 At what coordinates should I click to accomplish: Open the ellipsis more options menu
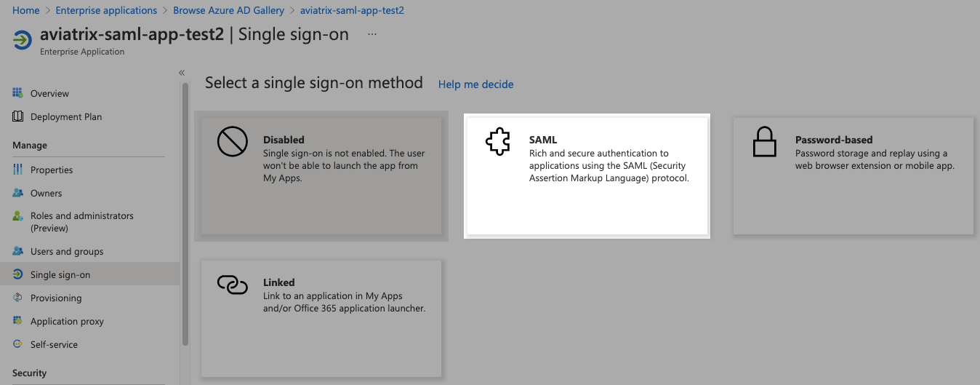(372, 34)
